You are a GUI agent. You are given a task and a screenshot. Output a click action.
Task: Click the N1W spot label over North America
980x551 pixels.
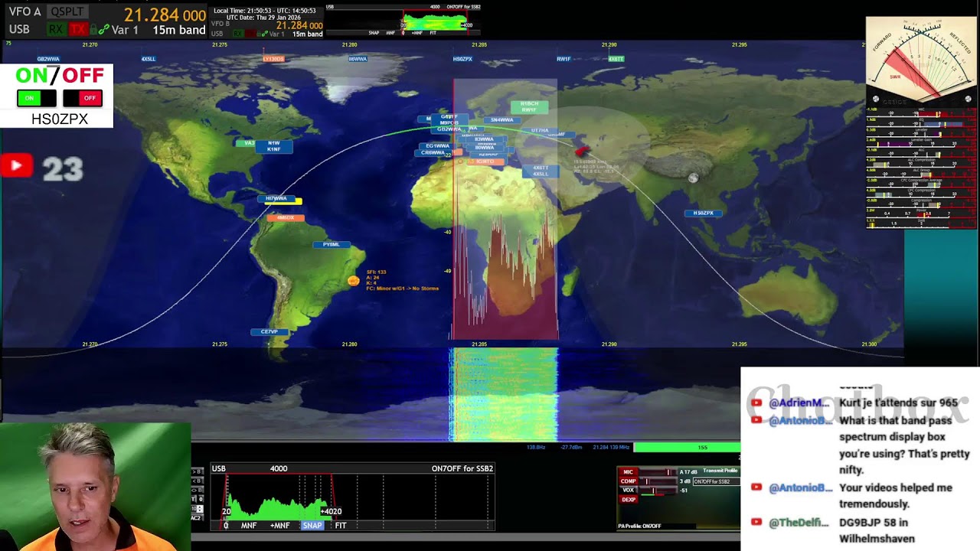pos(274,142)
